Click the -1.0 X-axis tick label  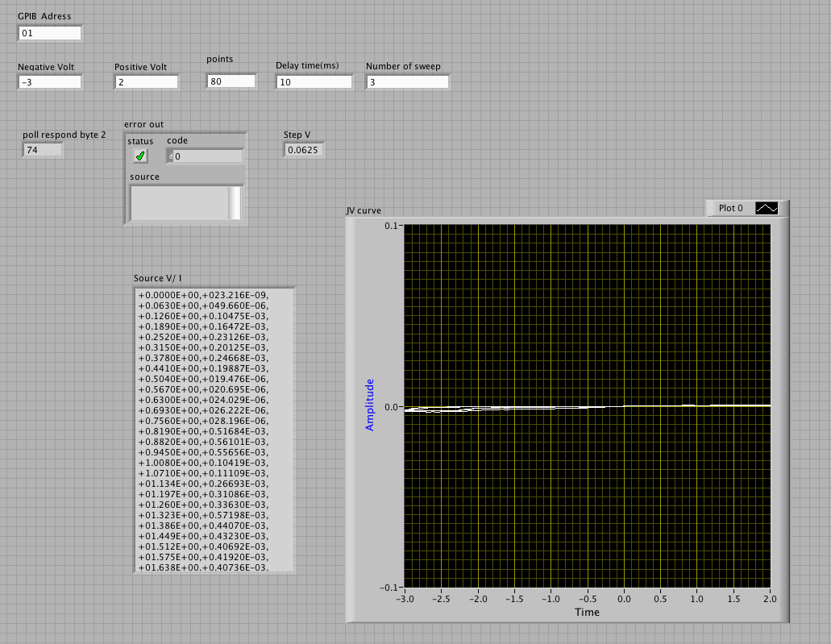pyautogui.click(x=551, y=599)
